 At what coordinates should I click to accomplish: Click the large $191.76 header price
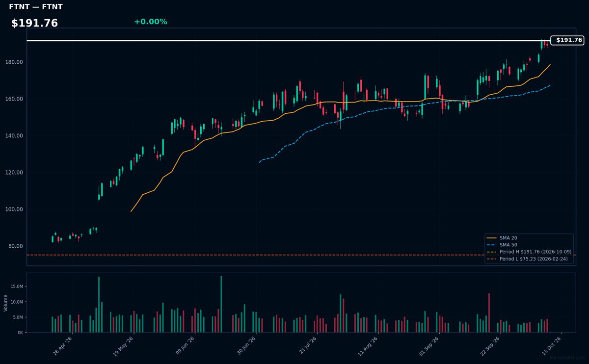point(34,23)
